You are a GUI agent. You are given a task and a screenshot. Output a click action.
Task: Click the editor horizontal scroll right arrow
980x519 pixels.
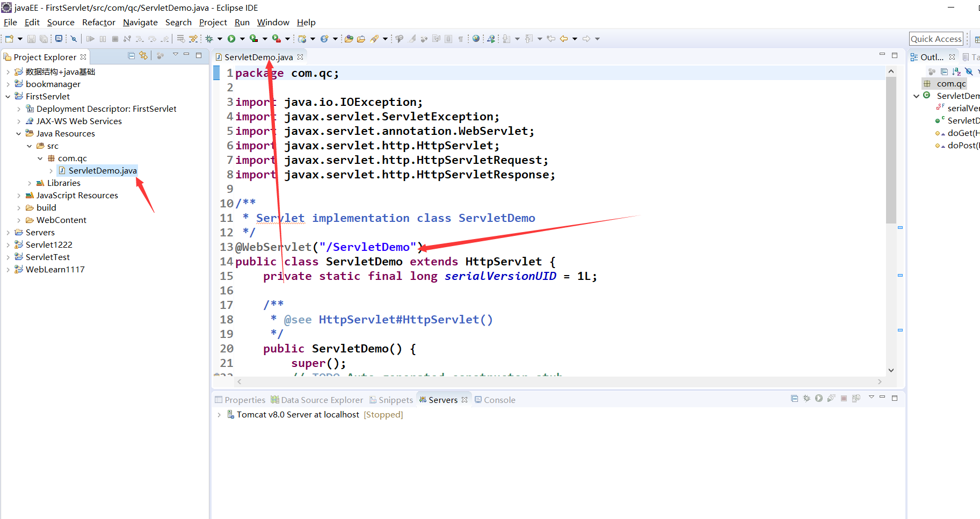pos(880,381)
